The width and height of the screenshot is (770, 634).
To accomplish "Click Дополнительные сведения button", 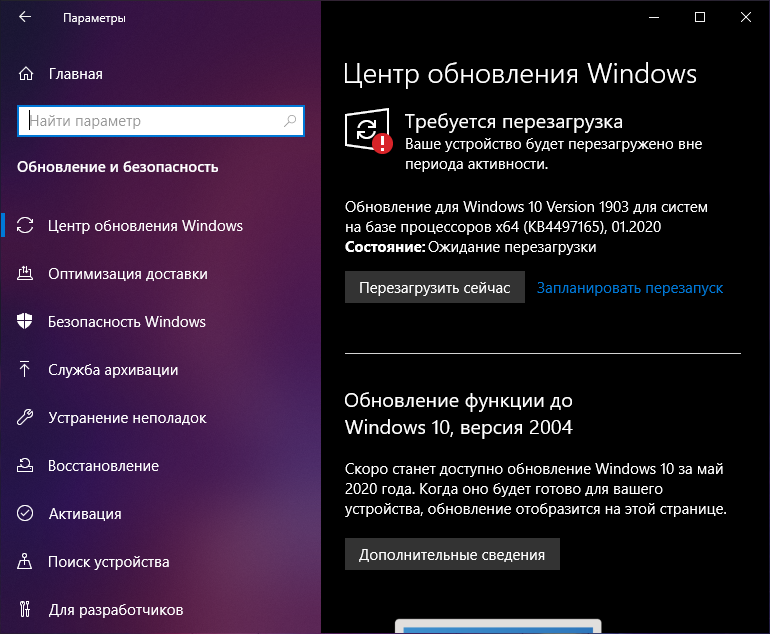I will 452,554.
